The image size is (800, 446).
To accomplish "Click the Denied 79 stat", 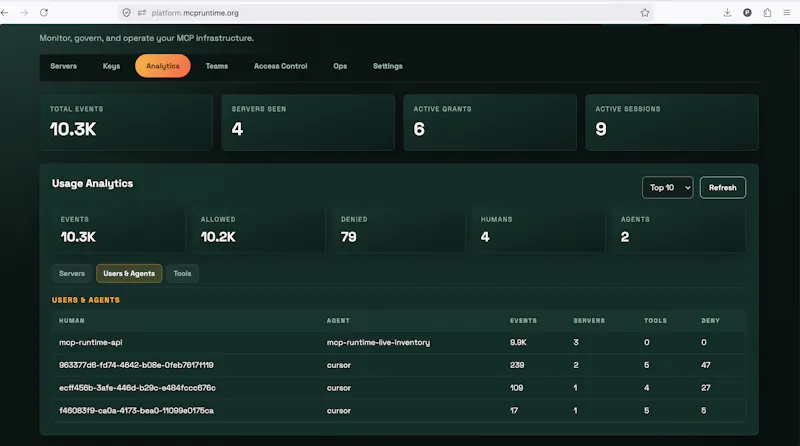I will point(398,230).
